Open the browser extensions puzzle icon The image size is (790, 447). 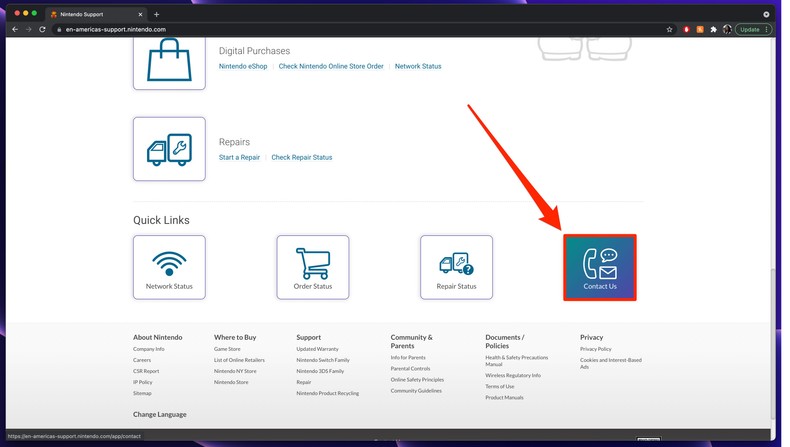pos(713,29)
